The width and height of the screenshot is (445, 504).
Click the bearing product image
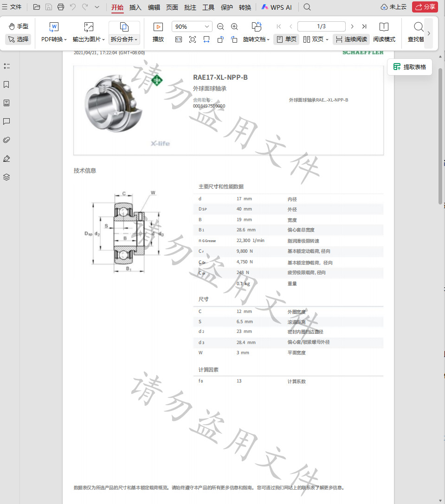point(114,103)
